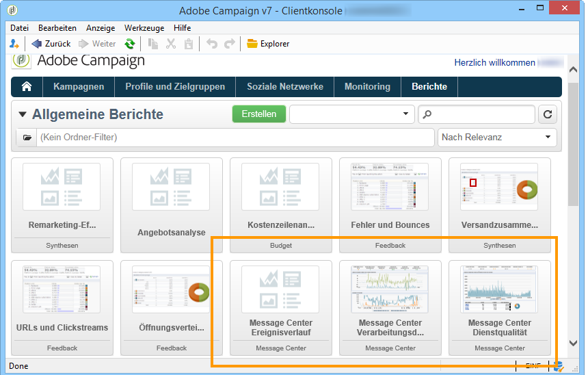588x375 pixels.
Task: Open the Message Center Ereignisverlauf report
Action: pos(281,308)
